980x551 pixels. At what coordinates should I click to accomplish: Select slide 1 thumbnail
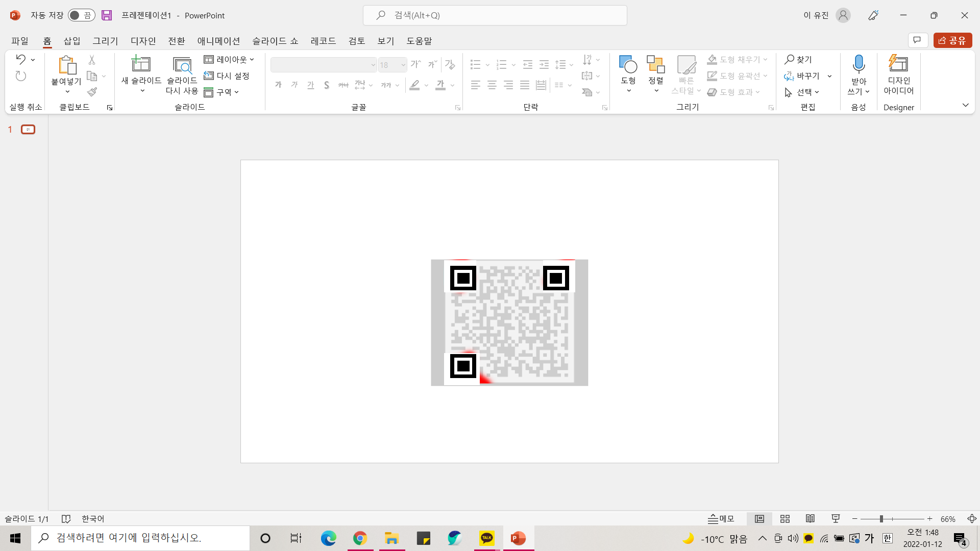[x=28, y=130]
